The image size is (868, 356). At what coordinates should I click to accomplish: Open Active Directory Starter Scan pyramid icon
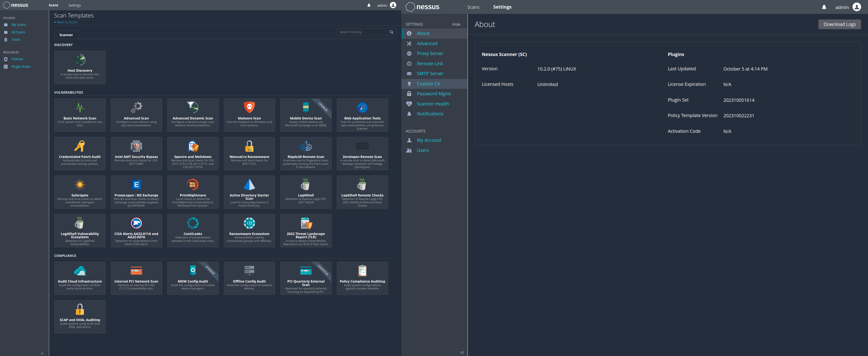(249, 185)
